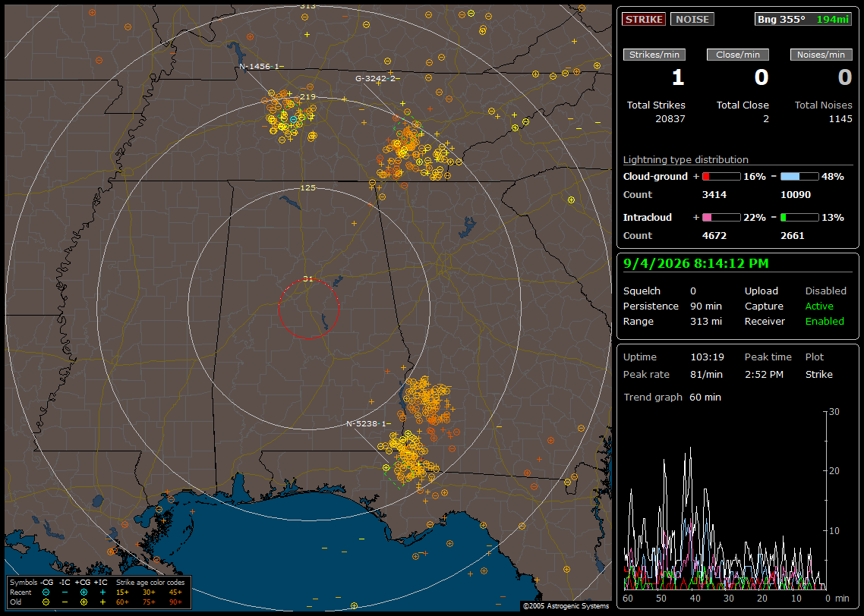Click old +CG symbol in legend
This screenshot has width=864, height=616.
(84, 602)
